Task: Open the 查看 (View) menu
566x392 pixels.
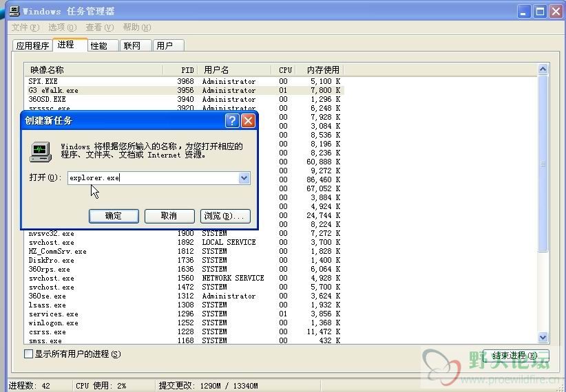Action: click(x=100, y=28)
